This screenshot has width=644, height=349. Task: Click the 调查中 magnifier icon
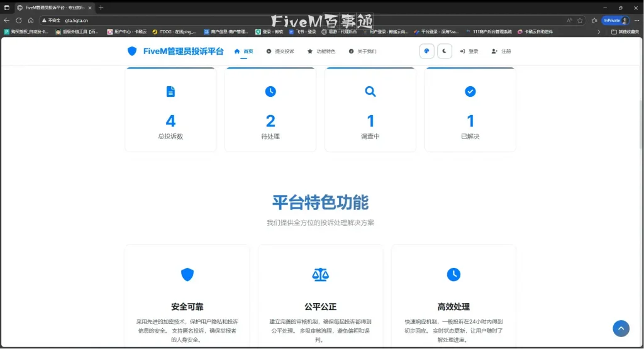tap(370, 92)
